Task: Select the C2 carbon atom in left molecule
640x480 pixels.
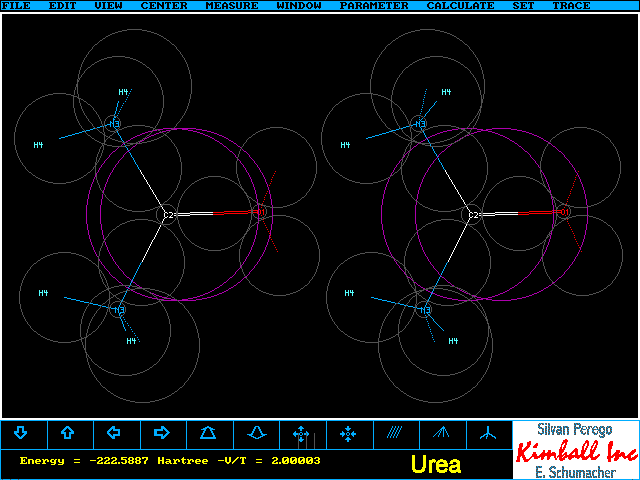Action: click(x=168, y=215)
